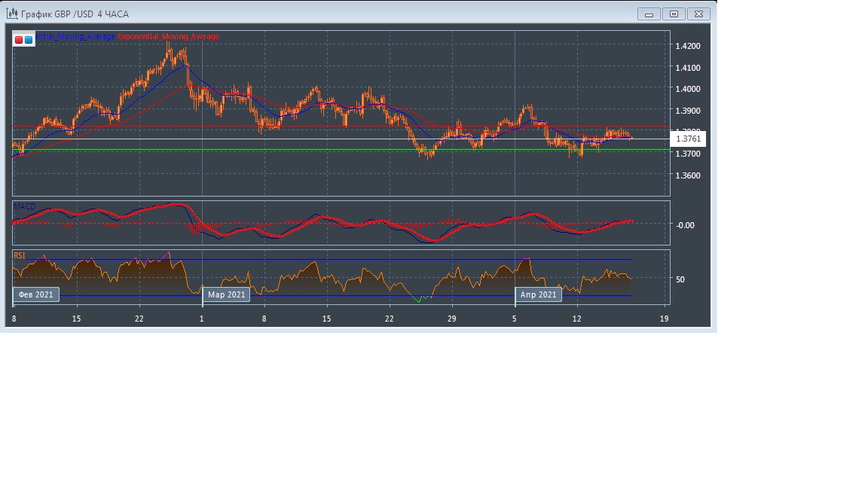The height and width of the screenshot is (488, 868).
Task: Click the window title График GBP/USD 4 ЧАСА
Action: (x=75, y=14)
